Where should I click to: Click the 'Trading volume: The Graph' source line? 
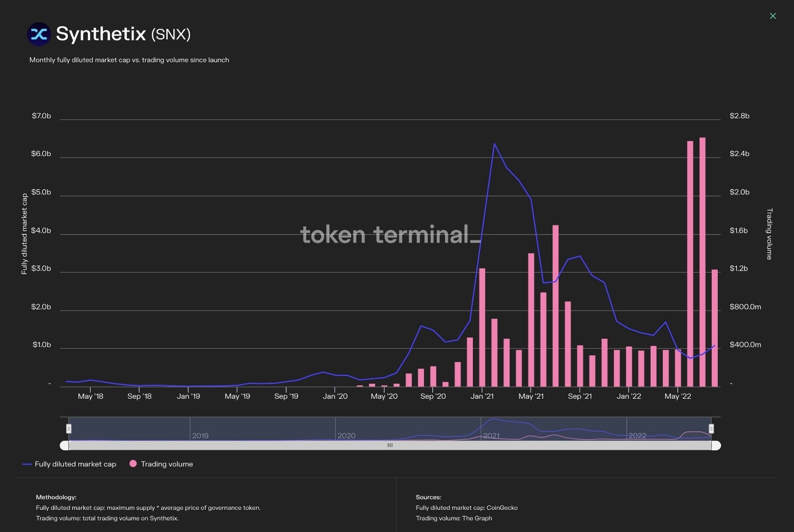(454, 519)
